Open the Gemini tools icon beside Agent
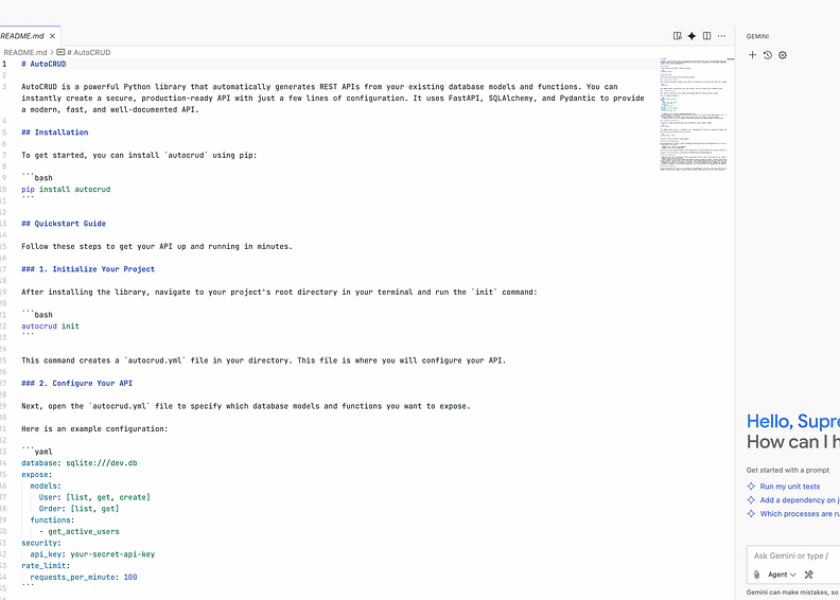This screenshot has height=600, width=840. pyautogui.click(x=808, y=574)
